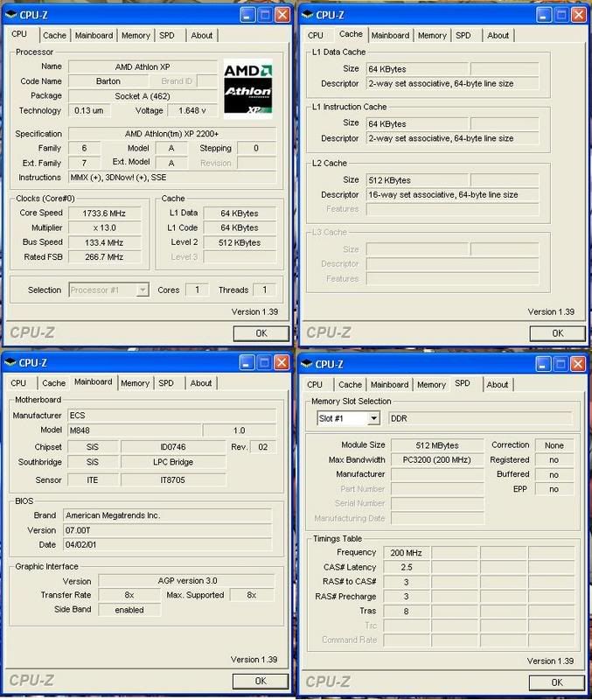Click the Chipset model field ID0746

(x=173, y=447)
